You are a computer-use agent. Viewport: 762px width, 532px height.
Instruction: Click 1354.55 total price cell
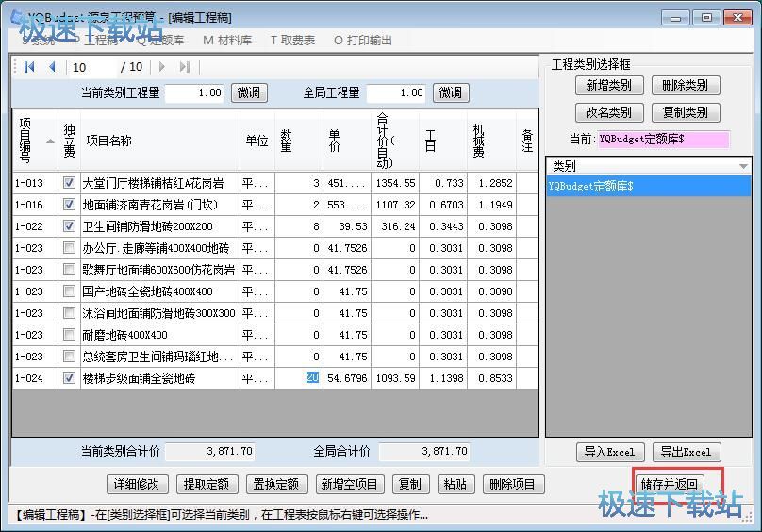(395, 183)
